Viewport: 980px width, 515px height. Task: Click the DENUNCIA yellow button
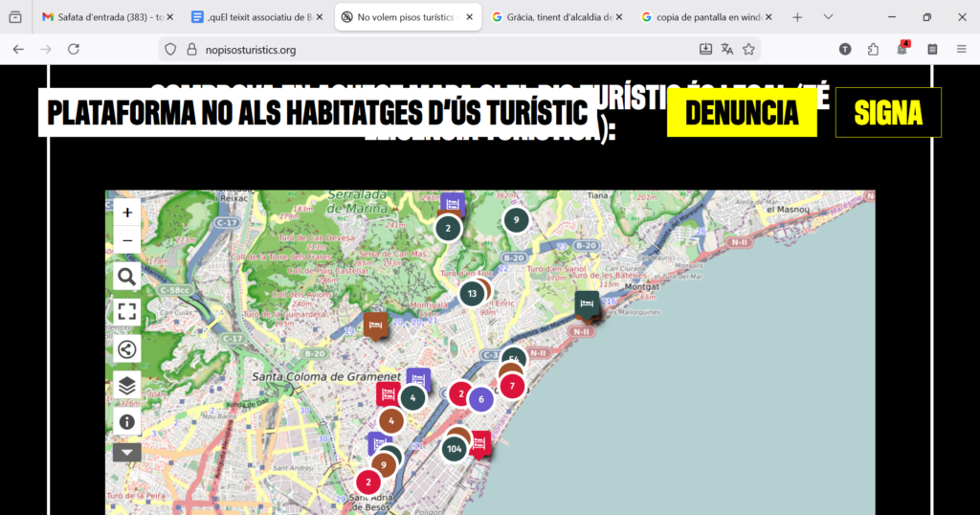(x=742, y=113)
